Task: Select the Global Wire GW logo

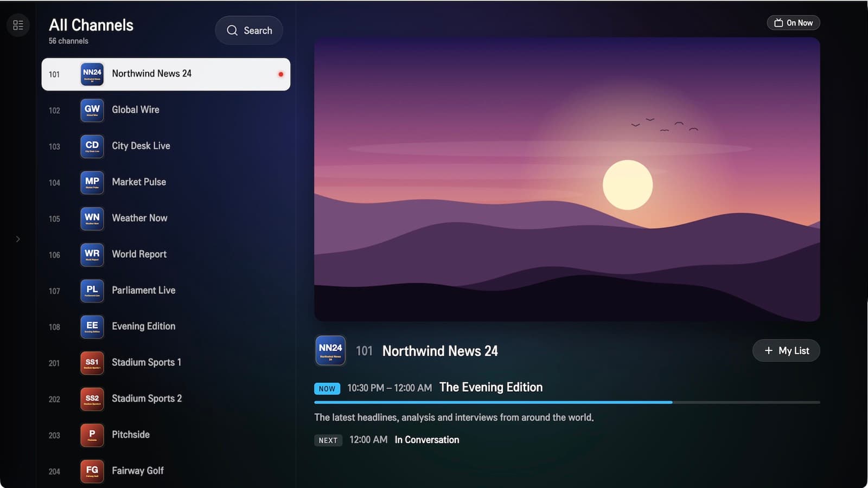Action: tap(92, 110)
